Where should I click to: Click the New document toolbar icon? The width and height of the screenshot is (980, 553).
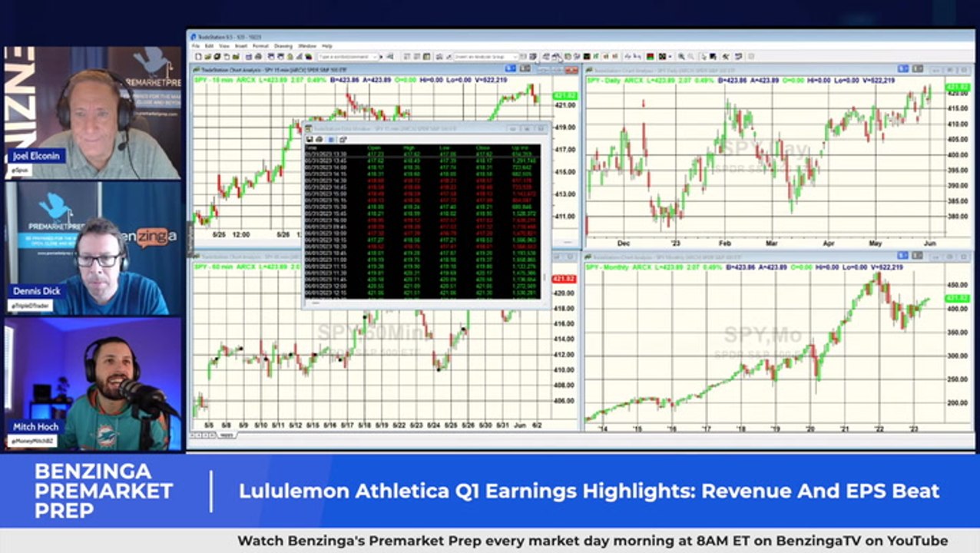(198, 57)
